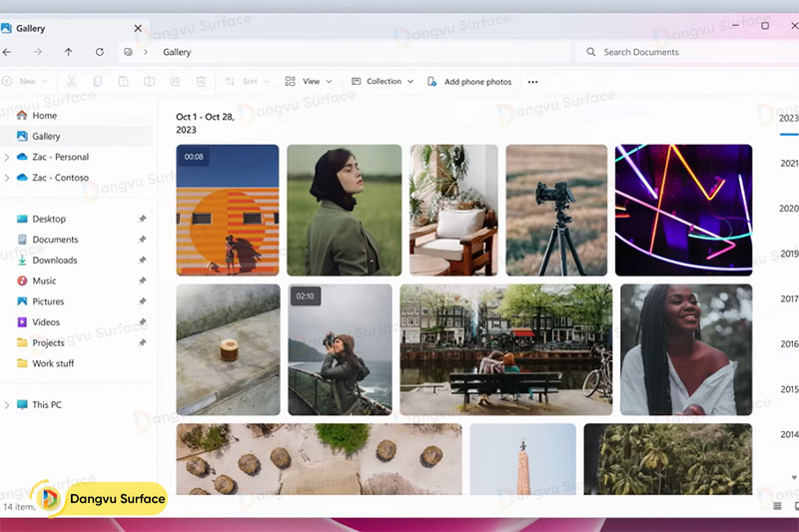This screenshot has width=799, height=532.
Task: Select the woman in black headscarf photo
Action: tap(344, 211)
